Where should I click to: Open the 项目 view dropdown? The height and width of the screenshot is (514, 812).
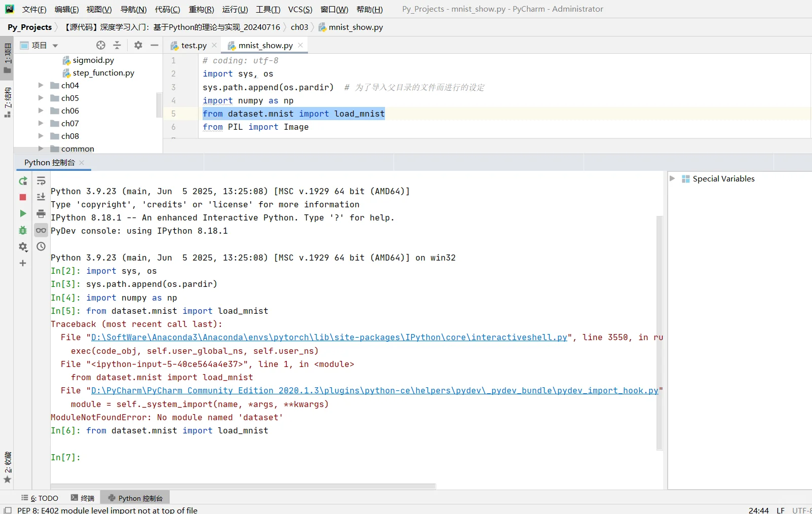(55, 46)
